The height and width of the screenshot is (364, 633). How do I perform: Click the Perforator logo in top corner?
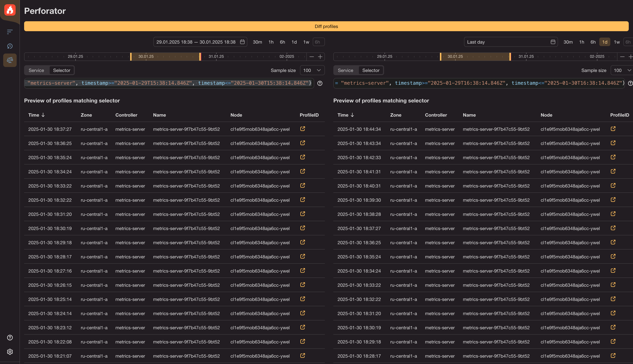point(10,10)
